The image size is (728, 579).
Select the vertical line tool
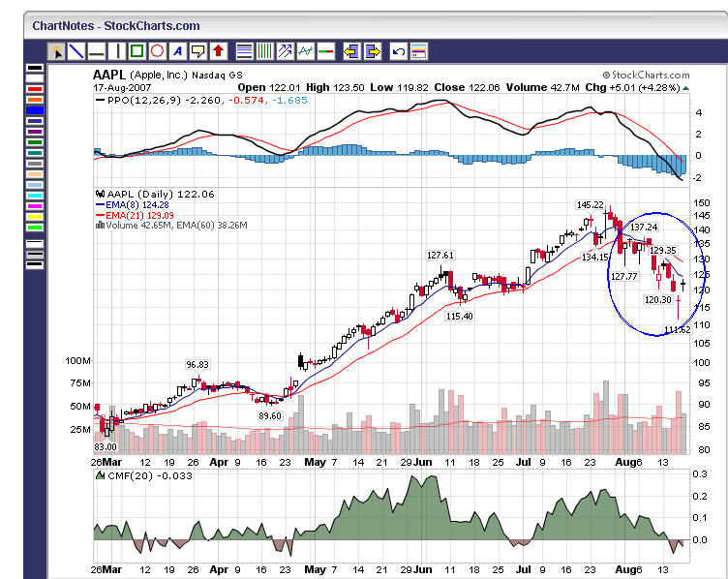(x=117, y=51)
